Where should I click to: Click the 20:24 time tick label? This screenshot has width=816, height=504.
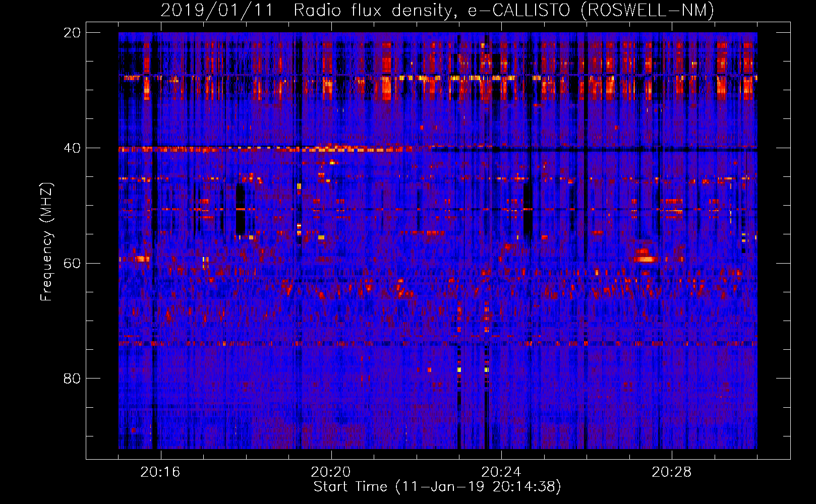(x=501, y=472)
